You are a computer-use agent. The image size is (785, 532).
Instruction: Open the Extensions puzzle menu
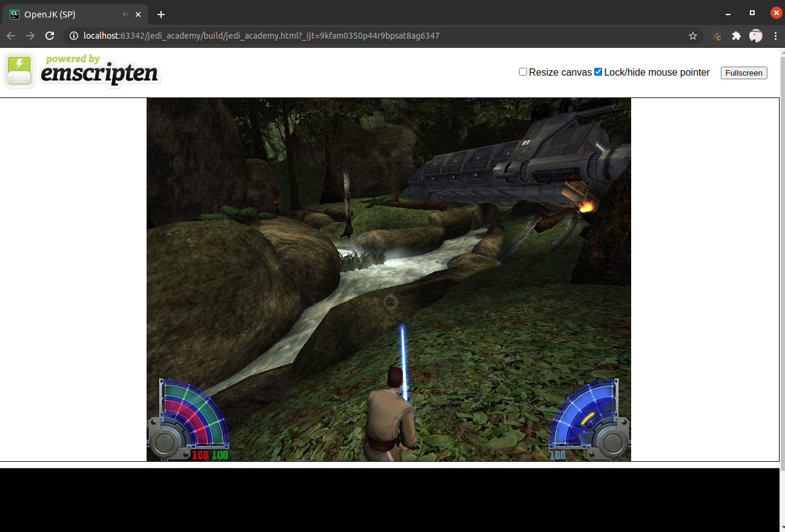[x=737, y=36]
